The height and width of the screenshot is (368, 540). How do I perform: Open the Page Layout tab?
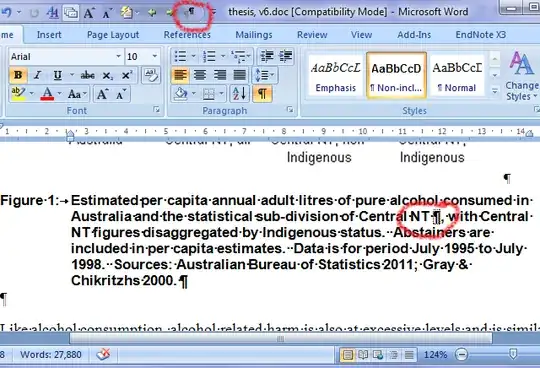tap(113, 35)
